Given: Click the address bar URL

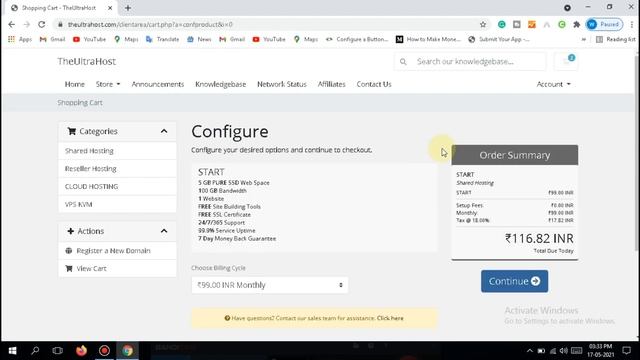Looking at the screenshot, I should pos(150,24).
